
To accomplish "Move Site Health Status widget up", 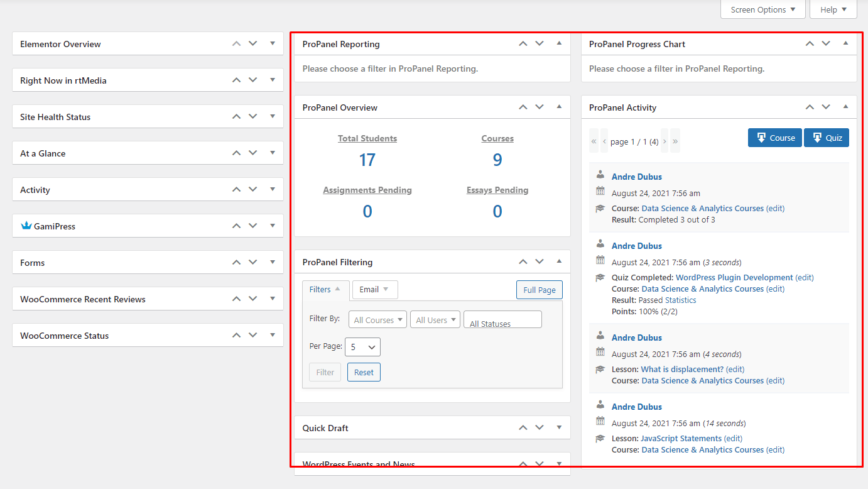I will 236,117.
